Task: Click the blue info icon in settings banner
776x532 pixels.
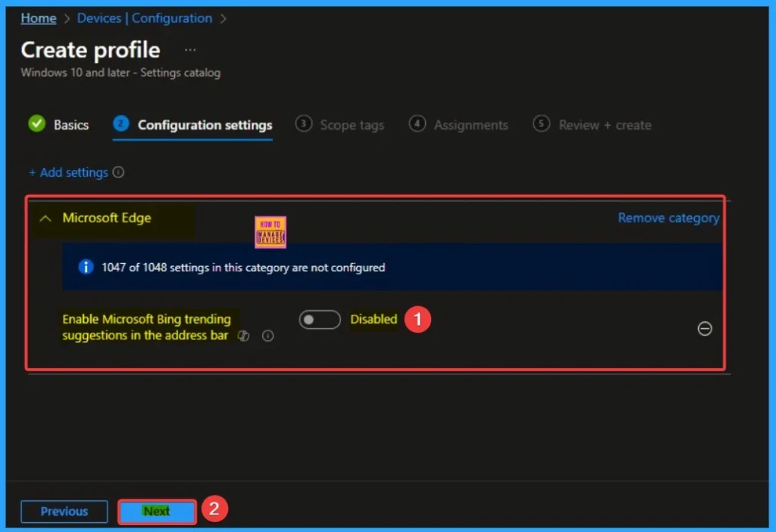Action: 86,268
